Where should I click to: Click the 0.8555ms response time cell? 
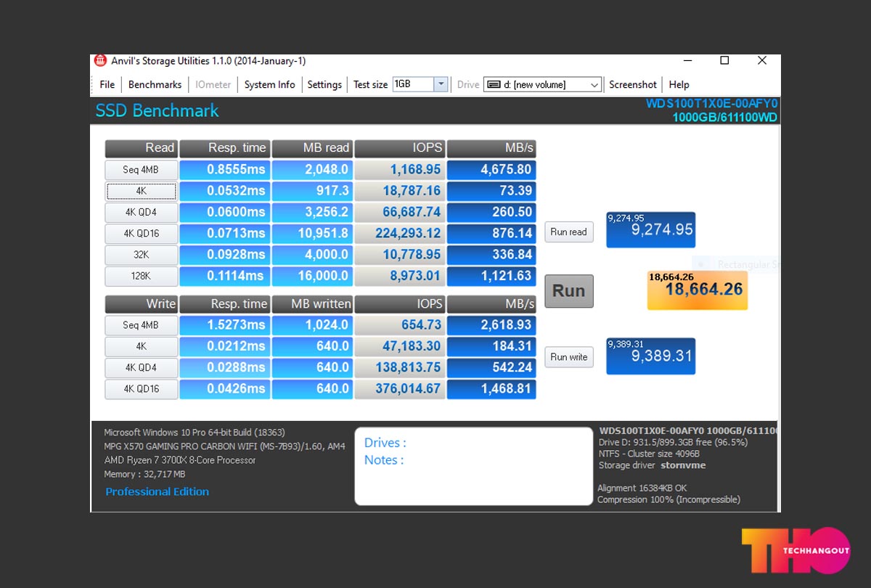click(x=224, y=170)
